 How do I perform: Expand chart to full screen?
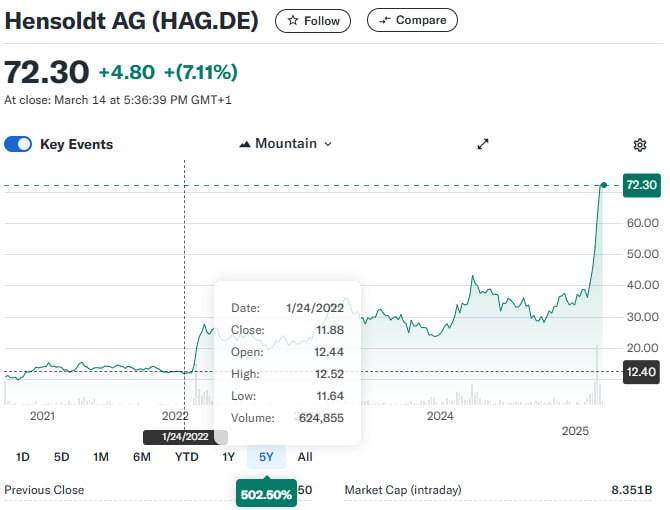tap(482, 144)
